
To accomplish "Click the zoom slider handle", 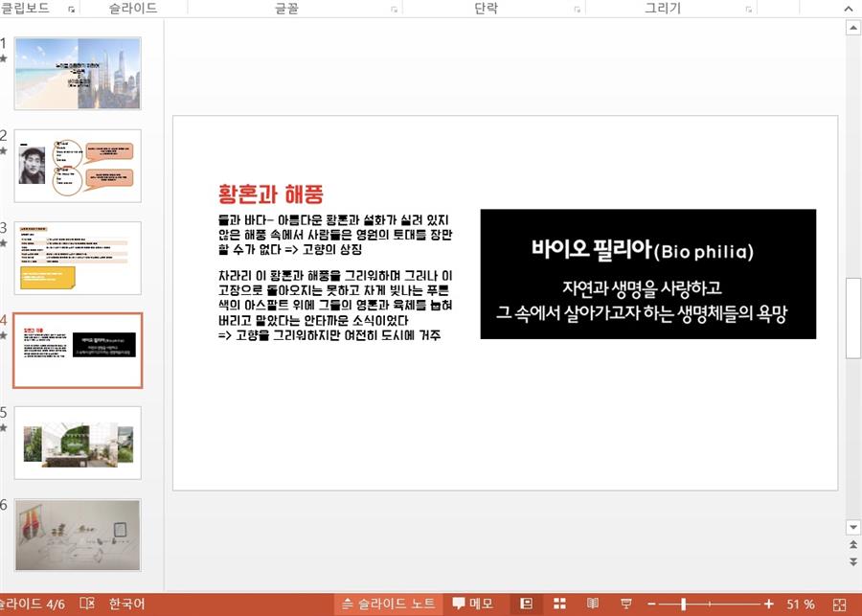I will tap(683, 604).
